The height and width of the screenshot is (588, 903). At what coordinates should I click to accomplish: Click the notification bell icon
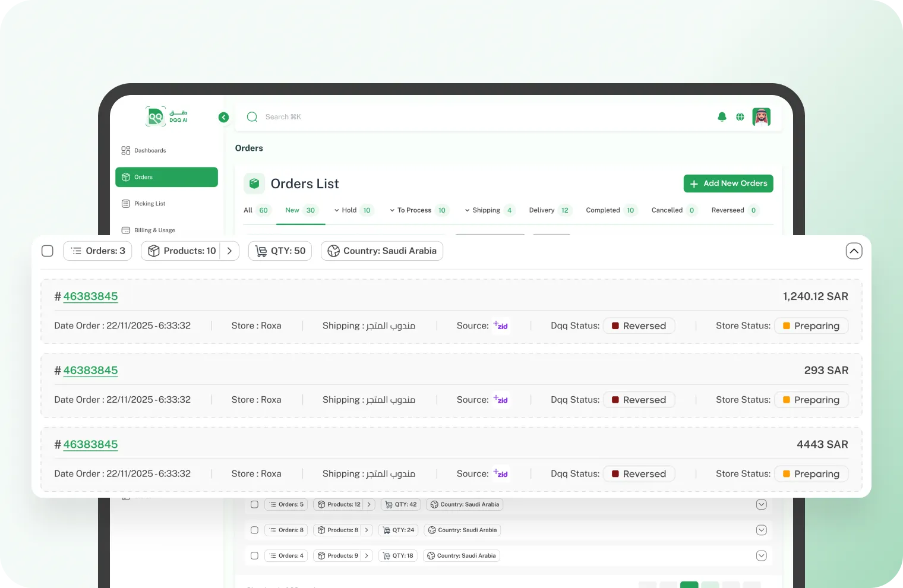[722, 117]
